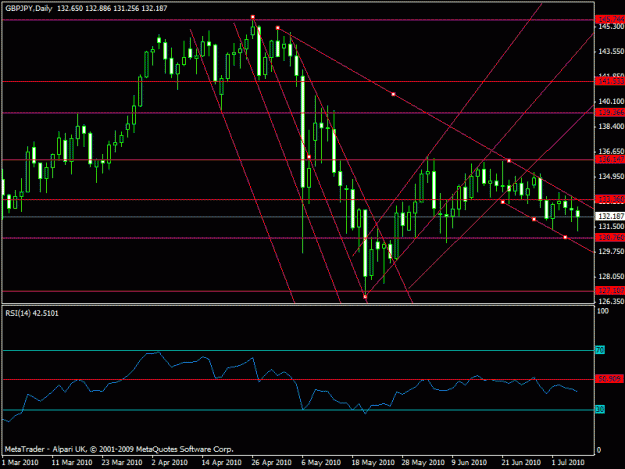Click the RSI scale value 0
This screenshot has width=625, height=469.
click(x=599, y=450)
